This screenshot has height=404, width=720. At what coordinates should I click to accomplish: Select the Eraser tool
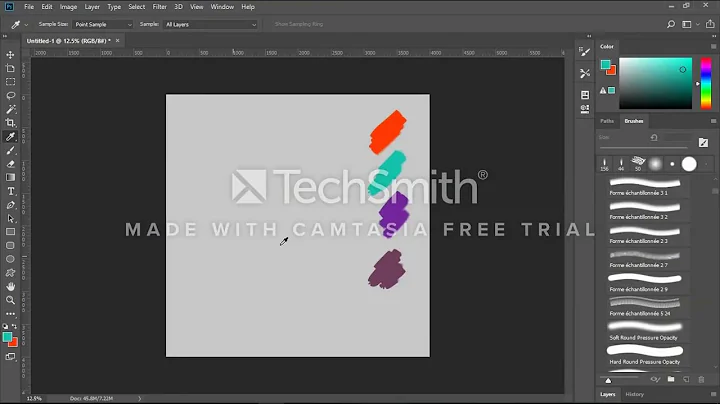coord(10,164)
